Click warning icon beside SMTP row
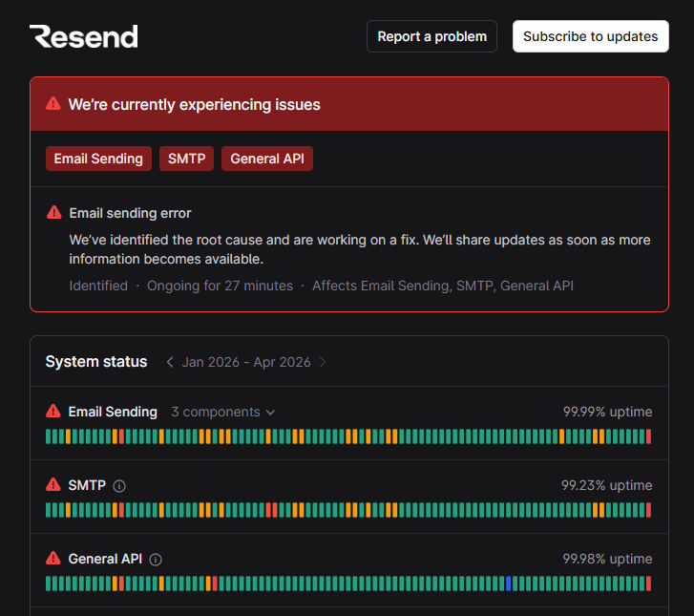 (53, 485)
